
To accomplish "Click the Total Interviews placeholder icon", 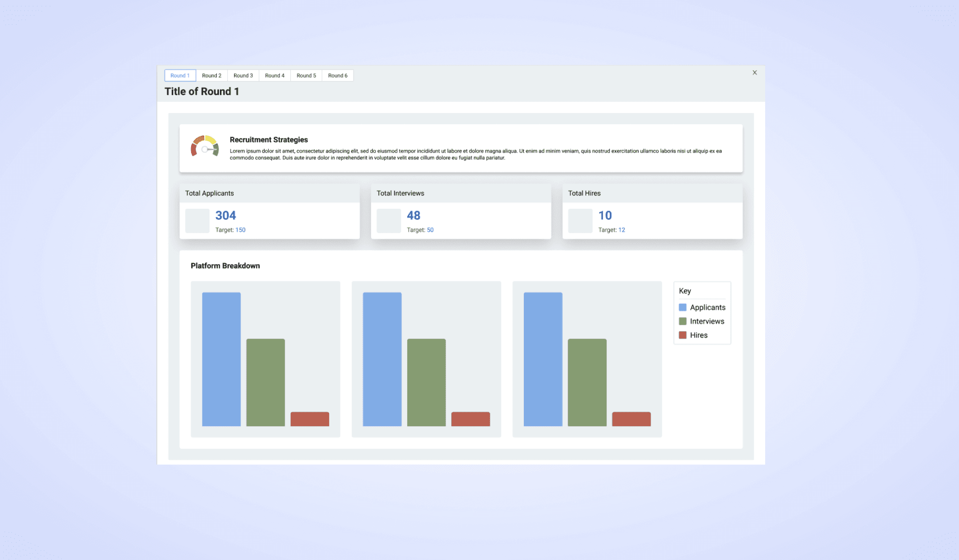I will coord(389,221).
